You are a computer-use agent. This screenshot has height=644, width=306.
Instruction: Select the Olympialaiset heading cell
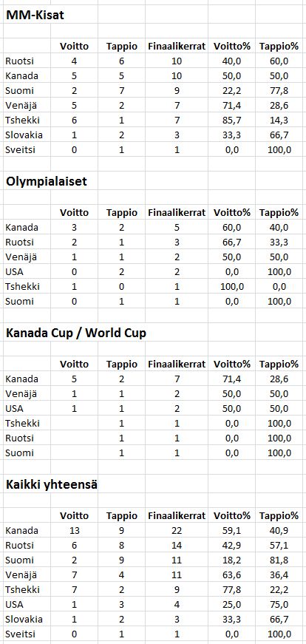[x=46, y=181]
